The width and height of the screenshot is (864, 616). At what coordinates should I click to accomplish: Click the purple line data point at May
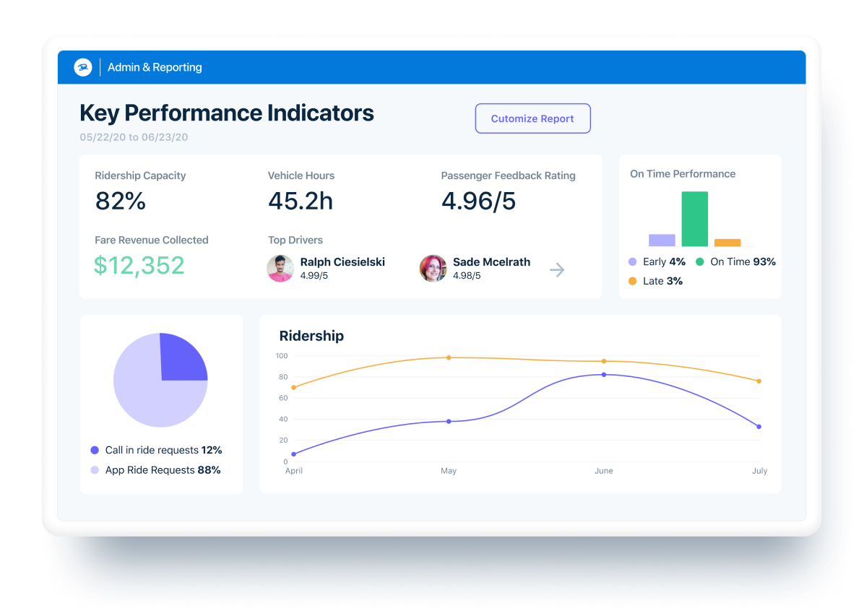coord(449,422)
